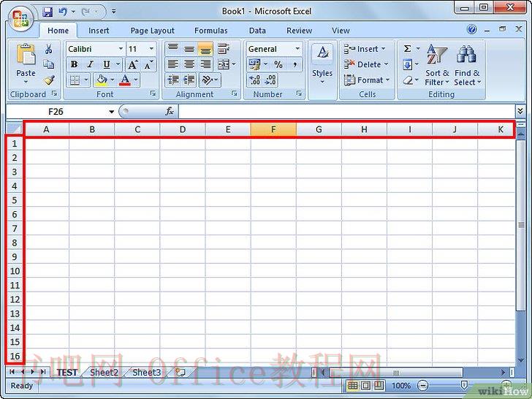The width and height of the screenshot is (532, 399).
Task: Adjust the zoom slider handle
Action: tap(464, 384)
